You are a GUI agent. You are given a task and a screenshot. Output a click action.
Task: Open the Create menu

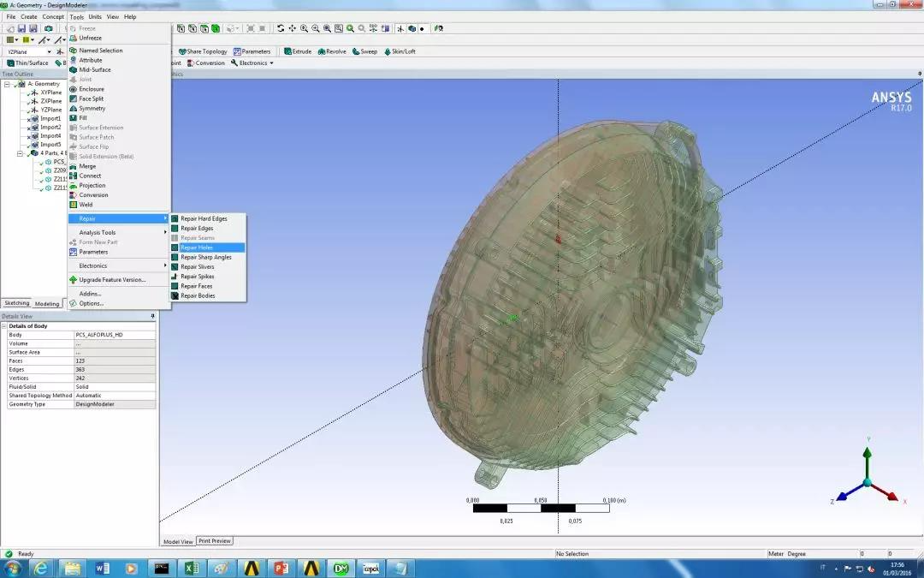pos(29,16)
